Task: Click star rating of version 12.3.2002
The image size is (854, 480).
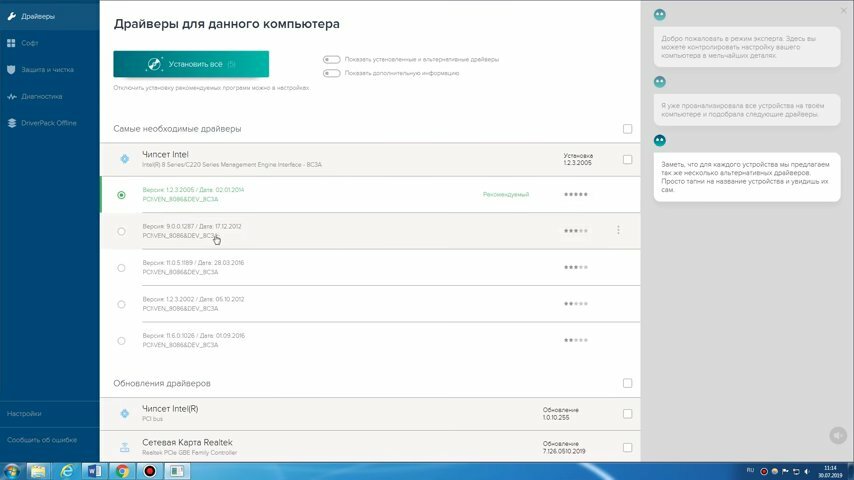Action: (576, 304)
